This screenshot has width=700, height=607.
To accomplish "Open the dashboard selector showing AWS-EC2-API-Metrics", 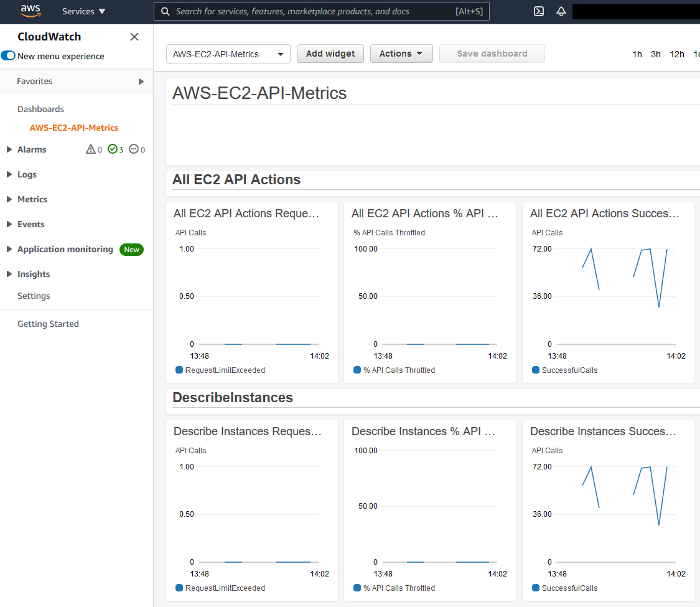I will click(228, 54).
